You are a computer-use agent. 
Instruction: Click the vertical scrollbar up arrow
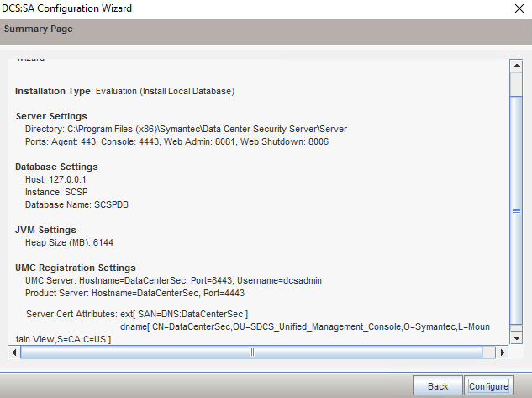coord(516,66)
